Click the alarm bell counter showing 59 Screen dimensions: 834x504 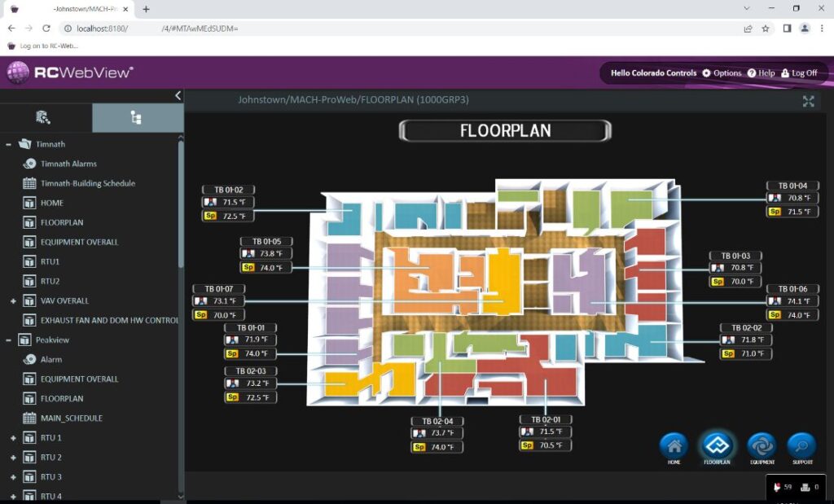click(x=781, y=487)
